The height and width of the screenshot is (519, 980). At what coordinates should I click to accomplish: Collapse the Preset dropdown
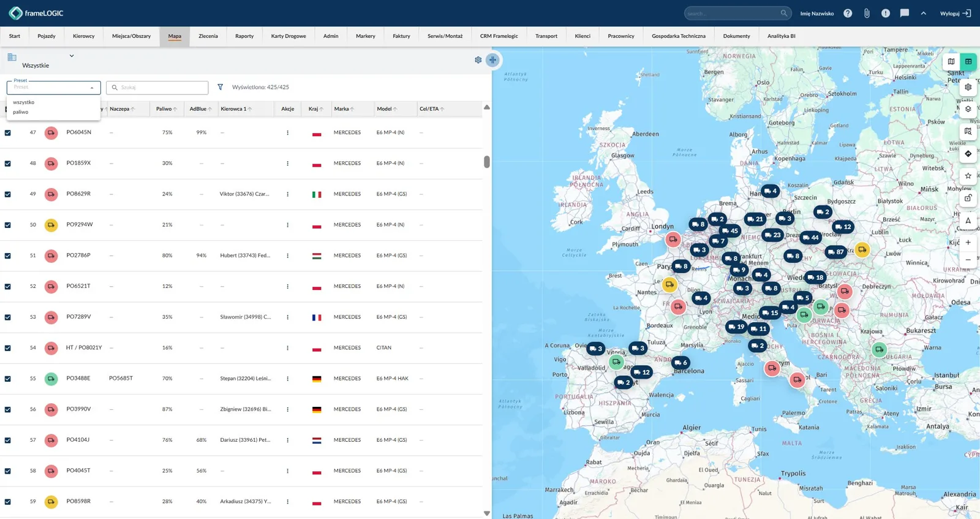pos(92,88)
